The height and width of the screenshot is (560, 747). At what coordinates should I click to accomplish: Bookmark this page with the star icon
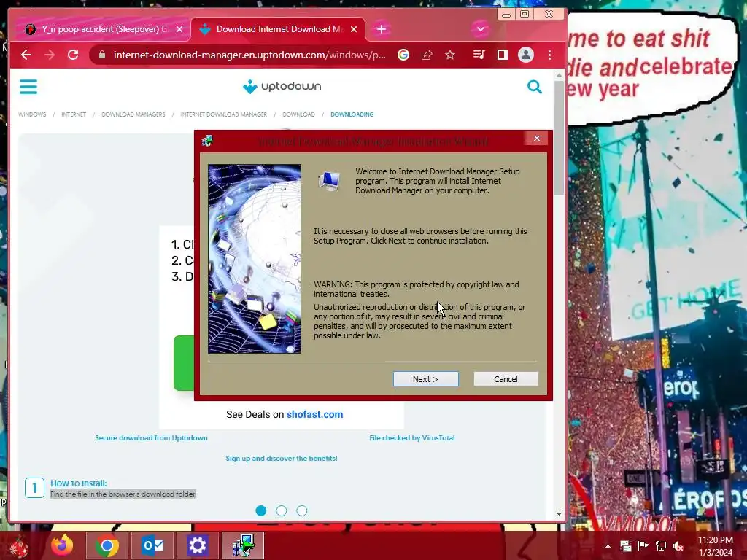(449, 55)
